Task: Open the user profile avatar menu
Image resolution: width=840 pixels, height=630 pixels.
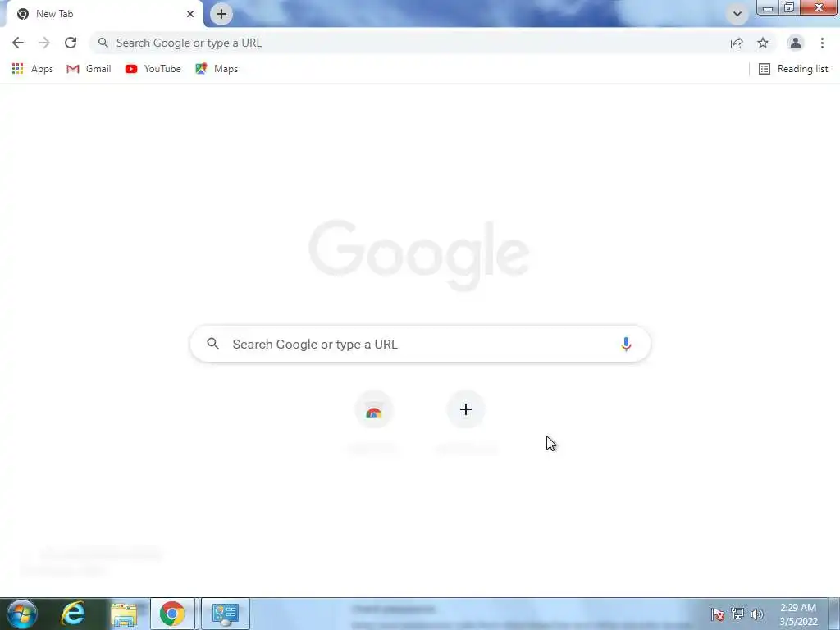Action: pos(796,43)
